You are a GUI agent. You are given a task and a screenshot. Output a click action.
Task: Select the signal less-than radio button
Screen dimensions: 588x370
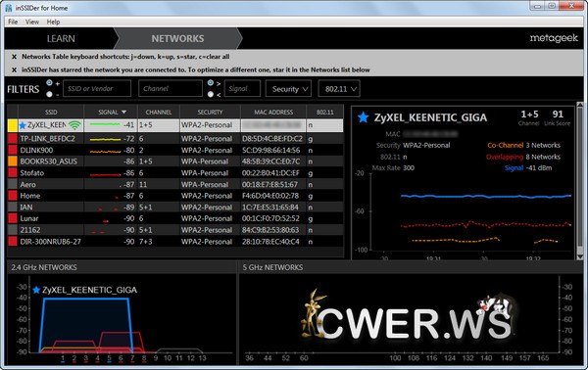(x=211, y=94)
